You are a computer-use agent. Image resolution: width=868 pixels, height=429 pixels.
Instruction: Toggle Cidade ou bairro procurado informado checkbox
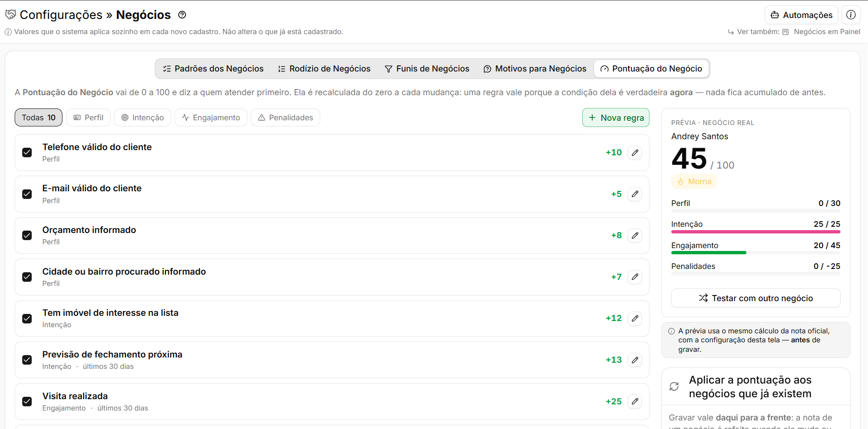[27, 277]
